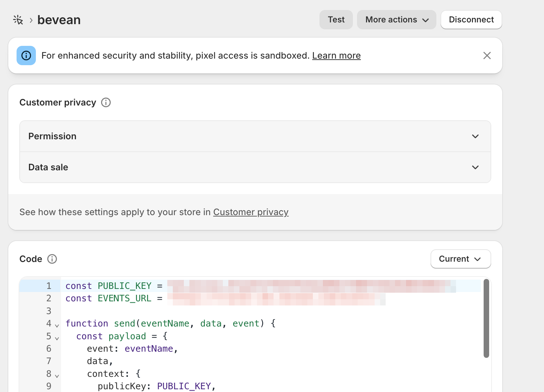Image resolution: width=544 pixels, height=392 pixels.
Task: Click line number 3 in the gutter
Action: pos(49,311)
